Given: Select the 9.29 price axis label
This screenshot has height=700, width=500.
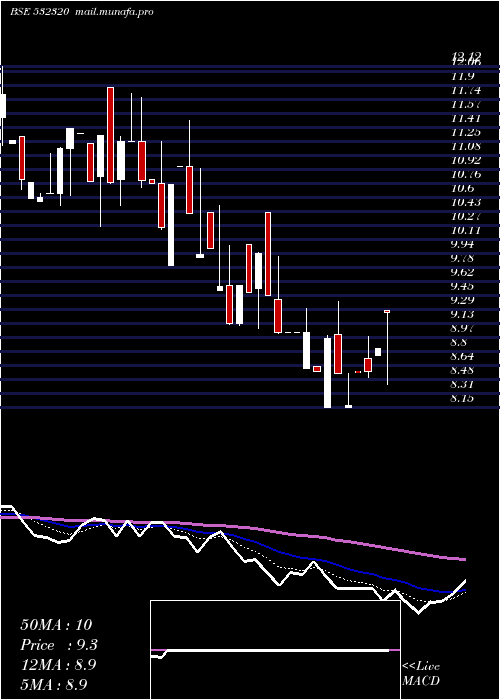Looking at the screenshot, I should pyautogui.click(x=464, y=300).
